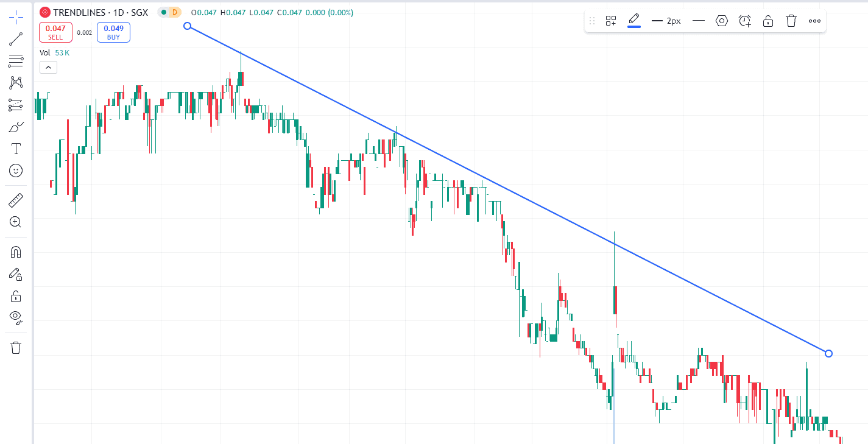The height and width of the screenshot is (444, 868).
Task: Open the line style dropdown
Action: (x=699, y=21)
